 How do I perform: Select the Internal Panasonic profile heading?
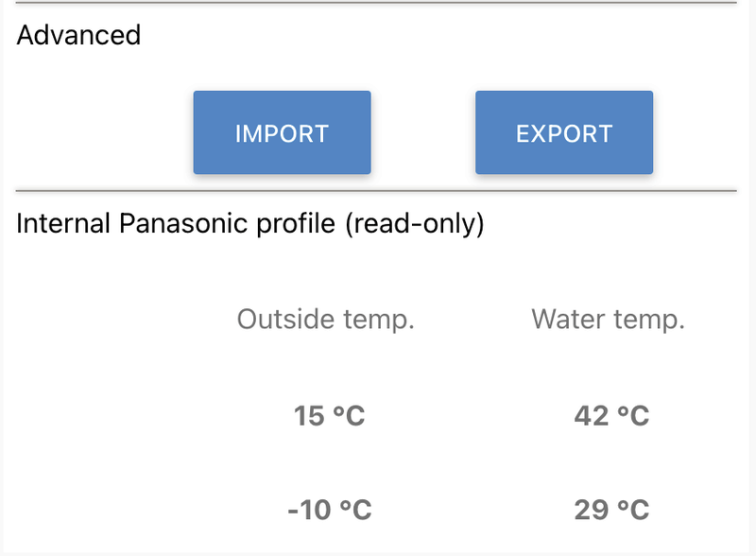pyautogui.click(x=250, y=223)
